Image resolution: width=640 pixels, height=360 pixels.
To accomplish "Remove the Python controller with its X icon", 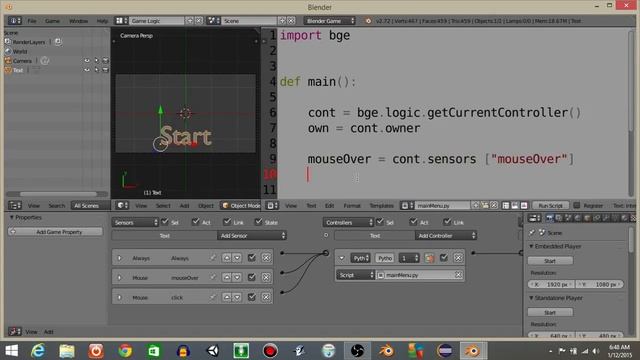I will click(x=458, y=258).
